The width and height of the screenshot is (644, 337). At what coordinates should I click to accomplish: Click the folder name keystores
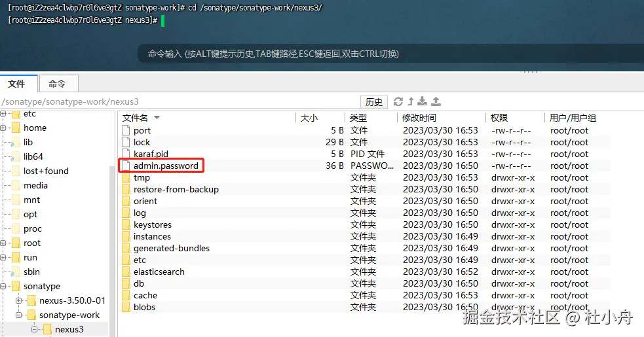(x=153, y=224)
